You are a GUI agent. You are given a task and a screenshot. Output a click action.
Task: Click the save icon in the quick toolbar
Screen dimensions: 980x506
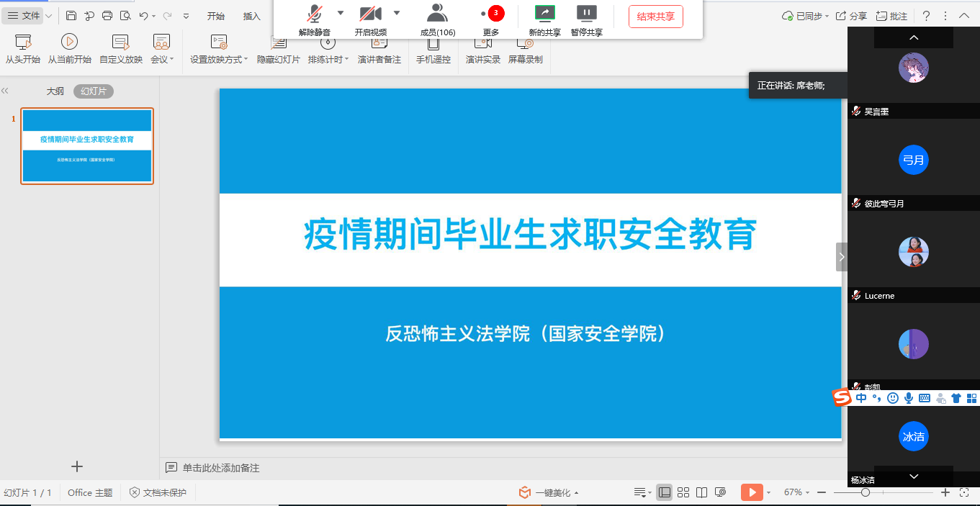click(x=71, y=16)
